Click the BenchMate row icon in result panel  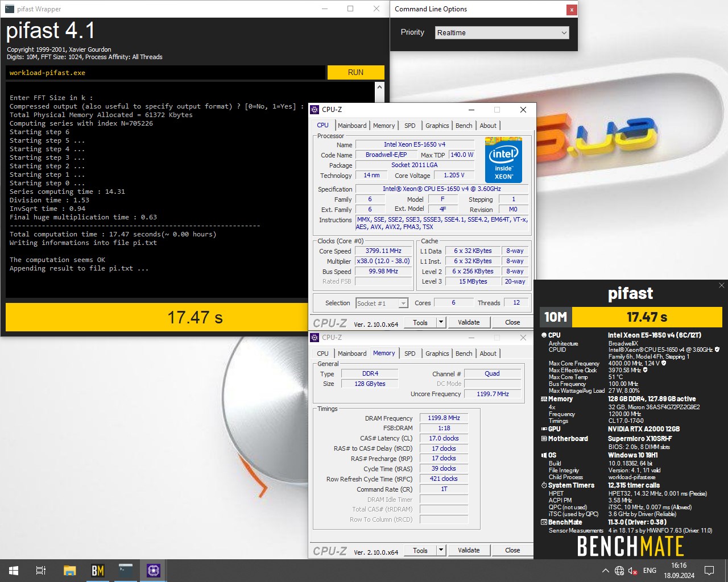pos(544,522)
